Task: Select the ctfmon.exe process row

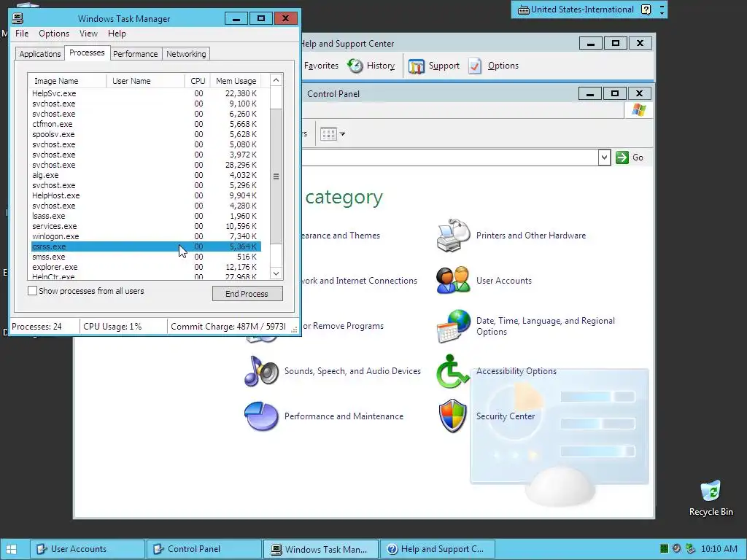Action: pyautogui.click(x=146, y=124)
